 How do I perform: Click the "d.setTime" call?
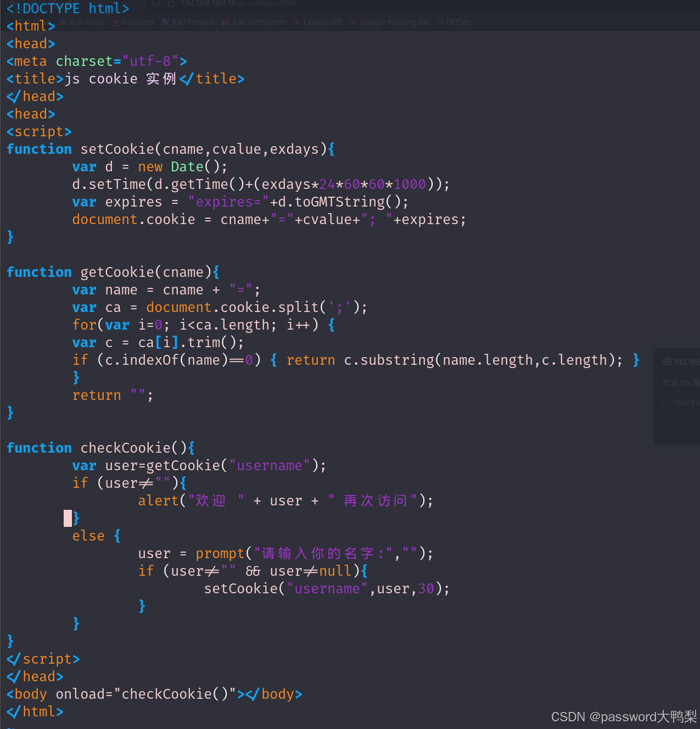[109, 184]
